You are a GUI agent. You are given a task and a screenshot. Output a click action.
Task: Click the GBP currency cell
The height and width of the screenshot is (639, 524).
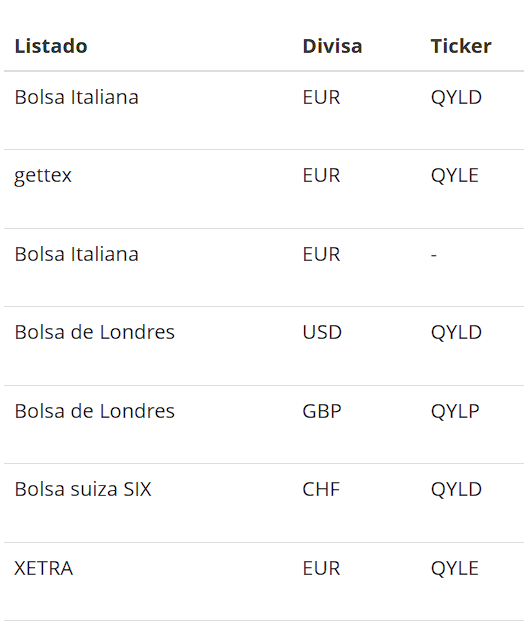pyautogui.click(x=322, y=411)
